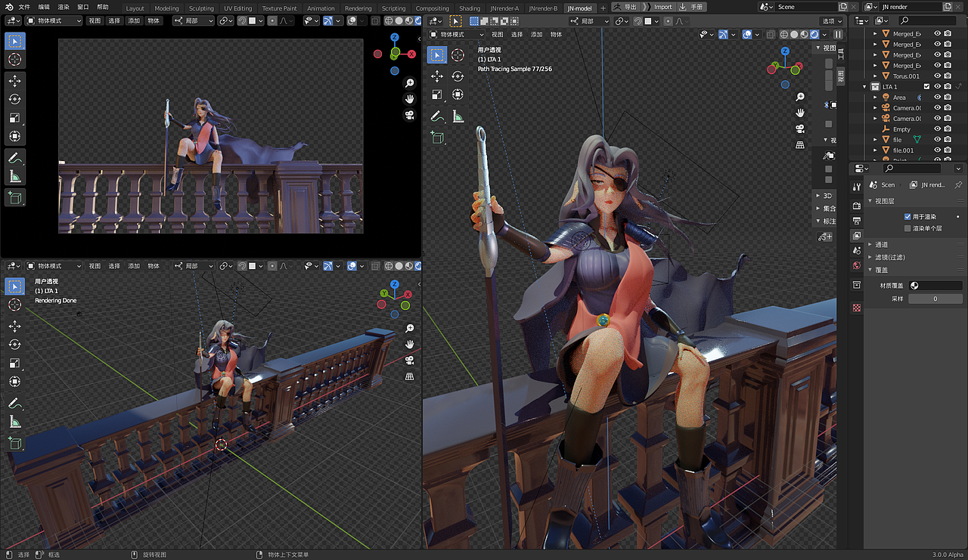Open the 局部 orientation dropdown in the top-left viewport
This screenshot has width=968, height=560.
(194, 20)
